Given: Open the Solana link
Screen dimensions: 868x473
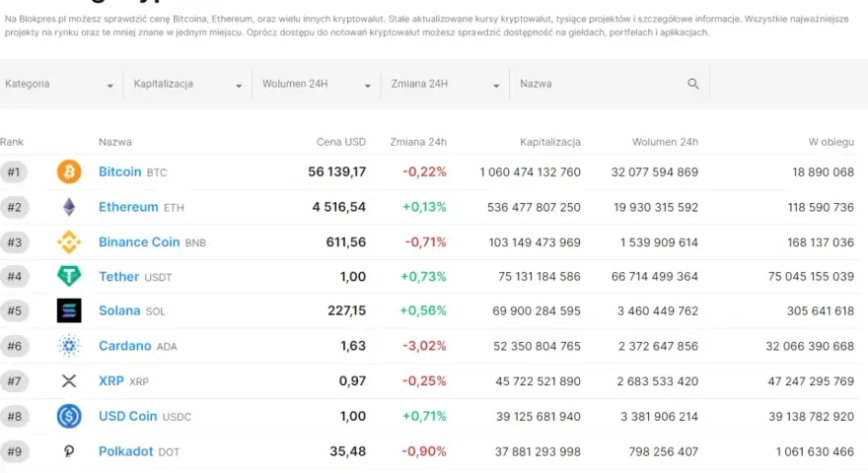Looking at the screenshot, I should tap(119, 310).
